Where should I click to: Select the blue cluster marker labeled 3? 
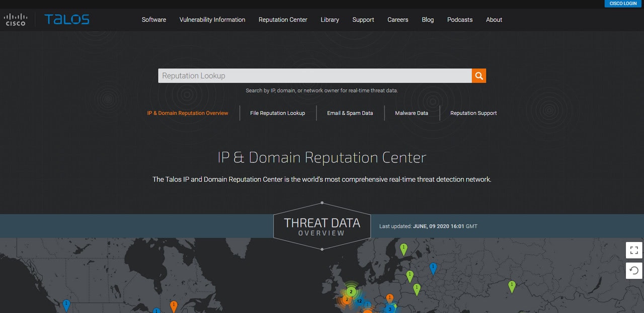(x=389, y=309)
